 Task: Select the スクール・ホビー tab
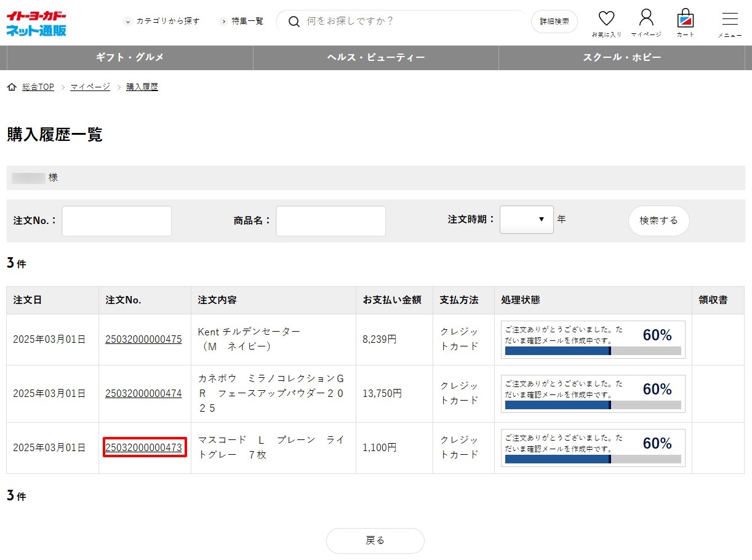tap(622, 57)
